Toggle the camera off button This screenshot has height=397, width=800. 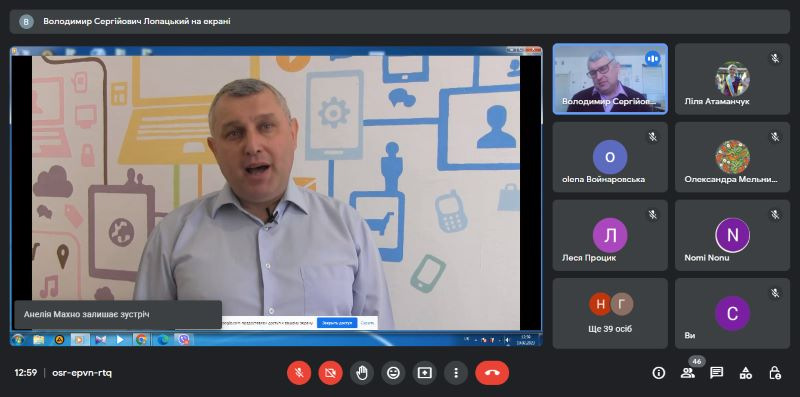pyautogui.click(x=331, y=373)
